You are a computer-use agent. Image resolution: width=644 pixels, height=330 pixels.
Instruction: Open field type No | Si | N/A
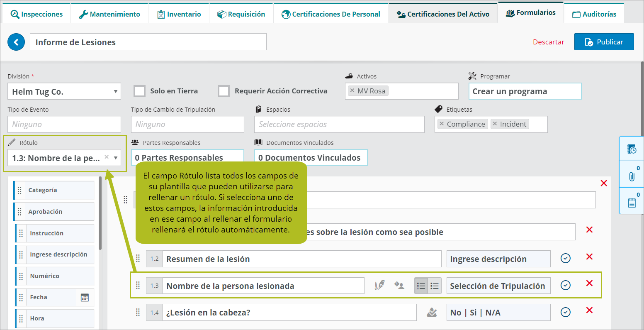(x=498, y=313)
